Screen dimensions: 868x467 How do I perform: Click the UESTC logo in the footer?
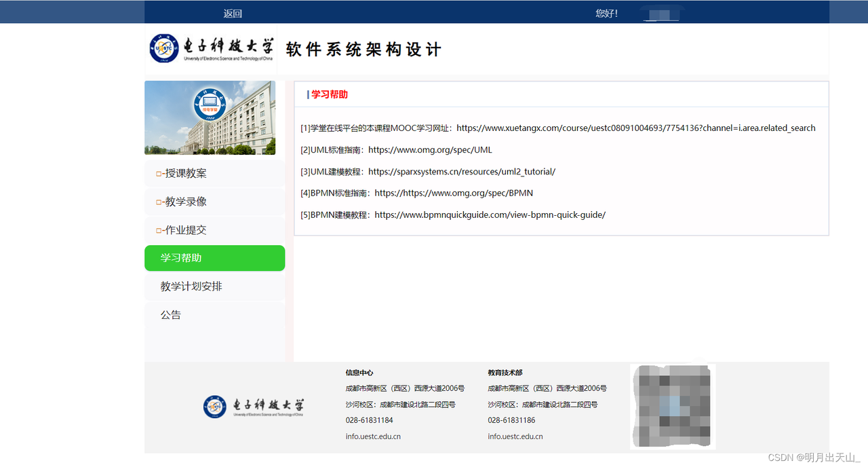pyautogui.click(x=254, y=407)
